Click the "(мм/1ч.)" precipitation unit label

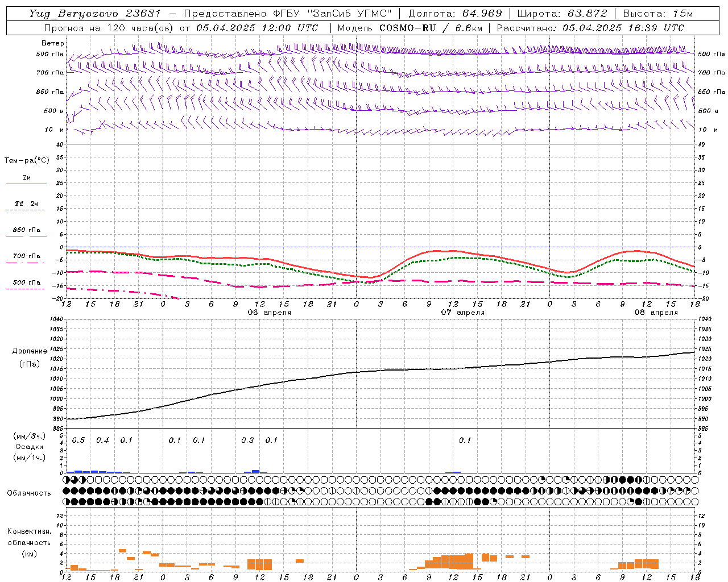pyautogui.click(x=29, y=457)
